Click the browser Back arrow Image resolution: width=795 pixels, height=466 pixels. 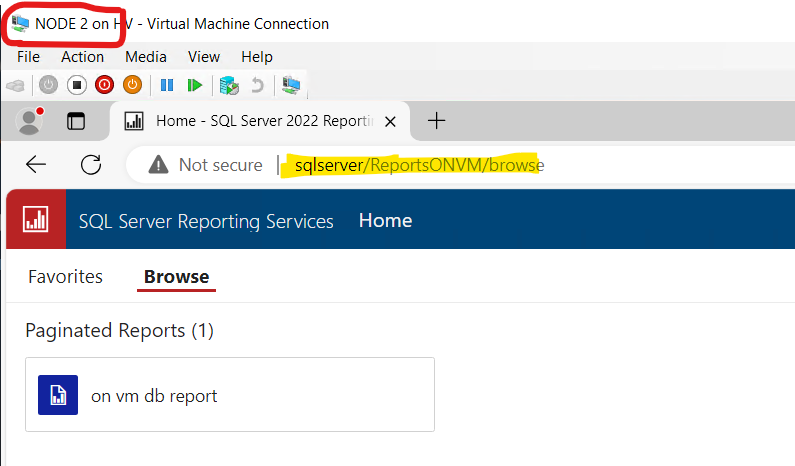click(36, 165)
